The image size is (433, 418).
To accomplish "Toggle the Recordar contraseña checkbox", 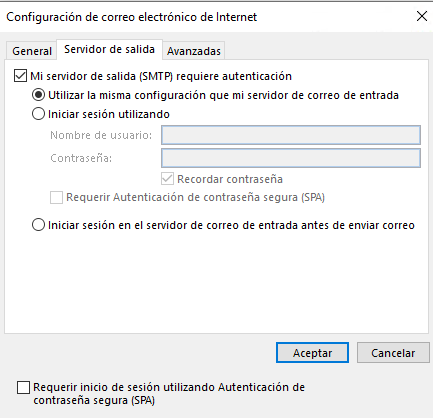I will 167,179.
